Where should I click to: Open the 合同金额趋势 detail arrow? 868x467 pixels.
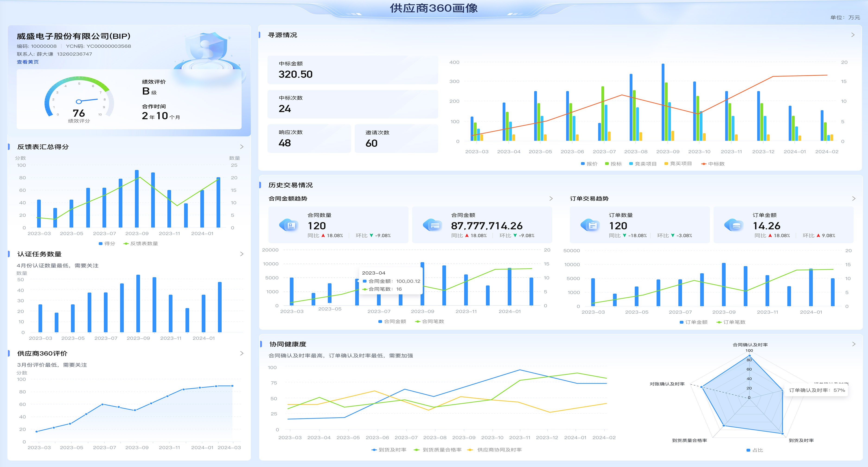click(551, 199)
